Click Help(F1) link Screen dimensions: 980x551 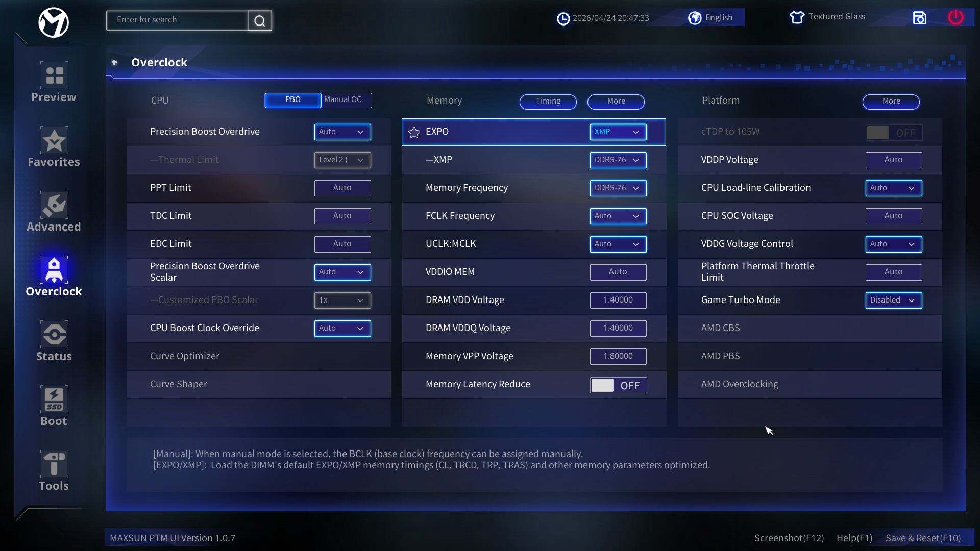pyautogui.click(x=854, y=538)
